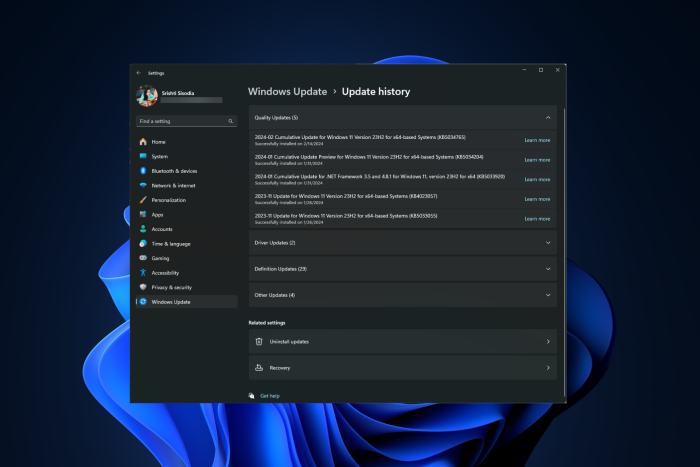700x467 pixels.
Task: Select the 2023-11 Update (KB4023057) title
Action: [x=346, y=196]
